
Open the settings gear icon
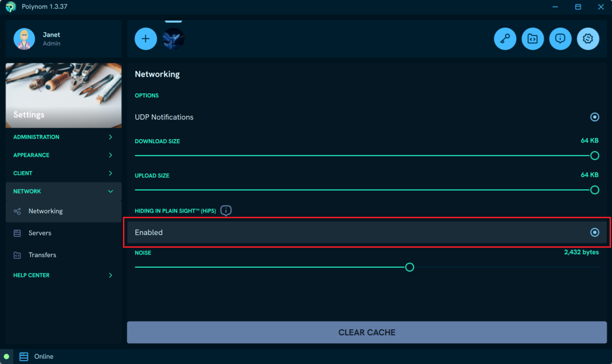point(588,39)
